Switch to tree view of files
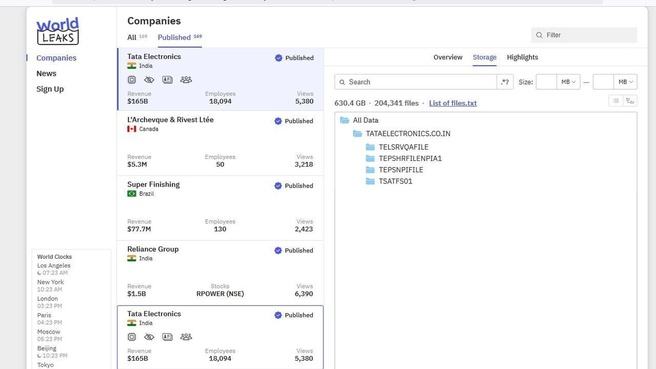The height and width of the screenshot is (369, 656). click(x=630, y=101)
